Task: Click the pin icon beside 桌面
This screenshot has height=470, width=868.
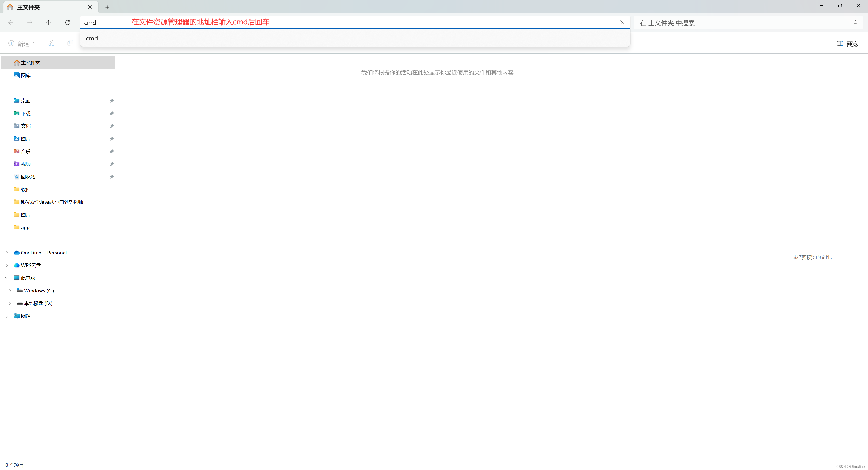Action: tap(111, 101)
